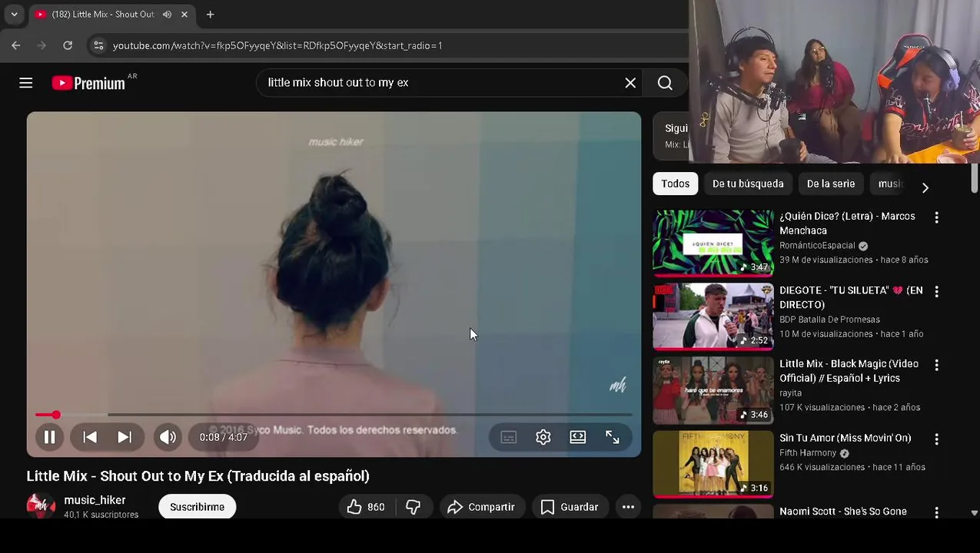Open options for Naomi Scott video
Viewport: 980px width, 553px height.
[936, 512]
